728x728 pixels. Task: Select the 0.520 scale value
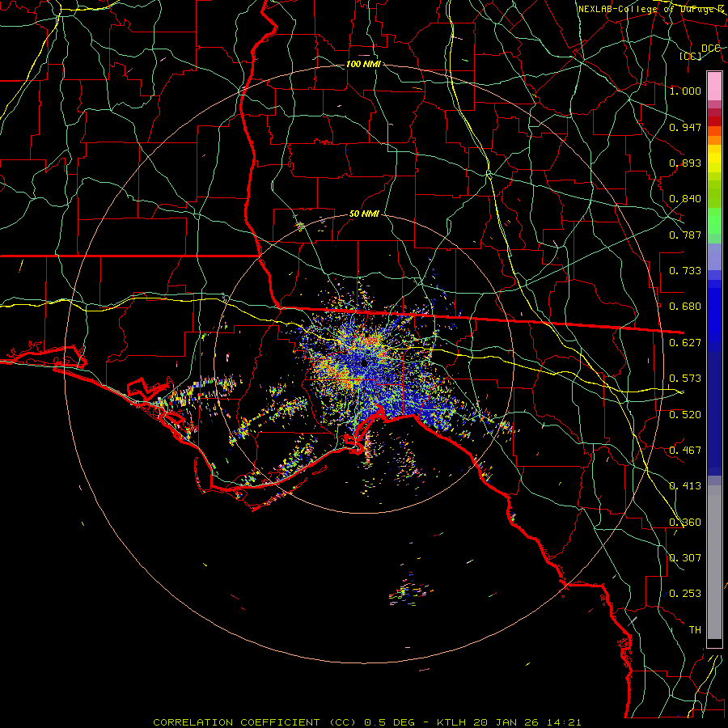tap(685, 415)
